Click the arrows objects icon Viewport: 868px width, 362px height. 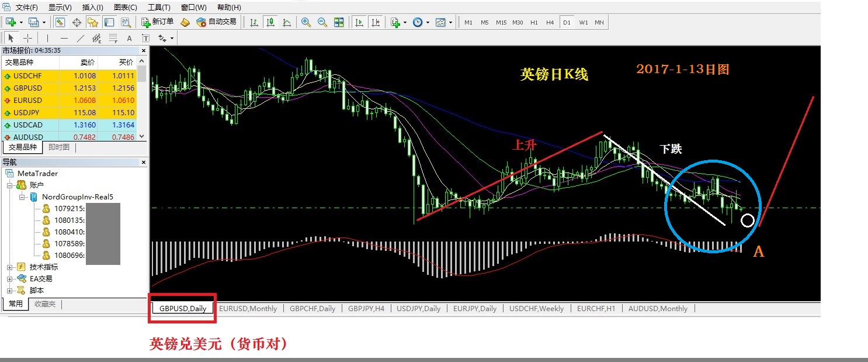[162, 38]
